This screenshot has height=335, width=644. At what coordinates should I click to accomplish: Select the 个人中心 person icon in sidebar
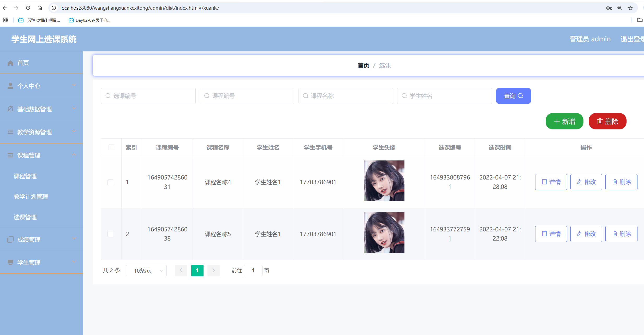pos(10,86)
